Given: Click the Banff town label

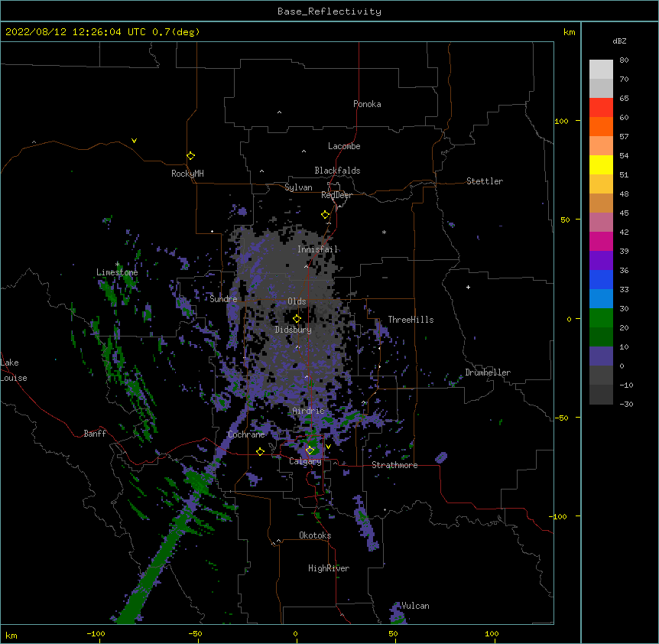Looking at the screenshot, I should point(95,434).
